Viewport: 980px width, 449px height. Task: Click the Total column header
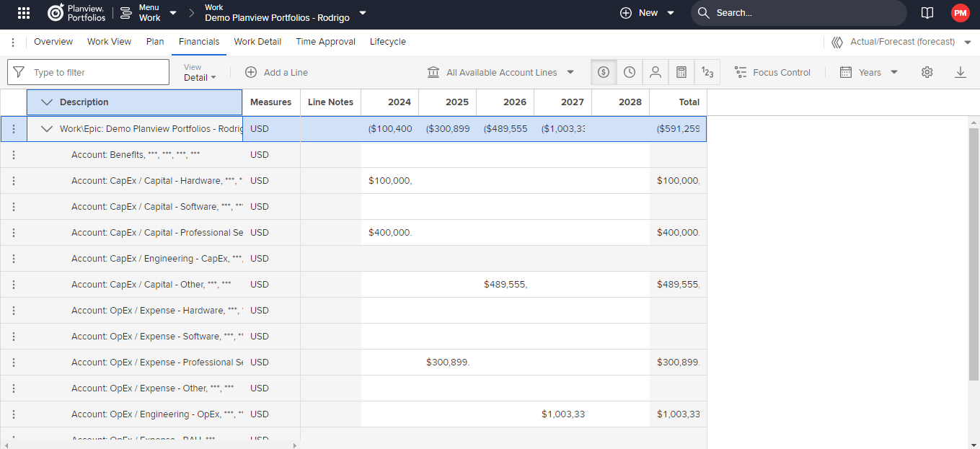678,102
